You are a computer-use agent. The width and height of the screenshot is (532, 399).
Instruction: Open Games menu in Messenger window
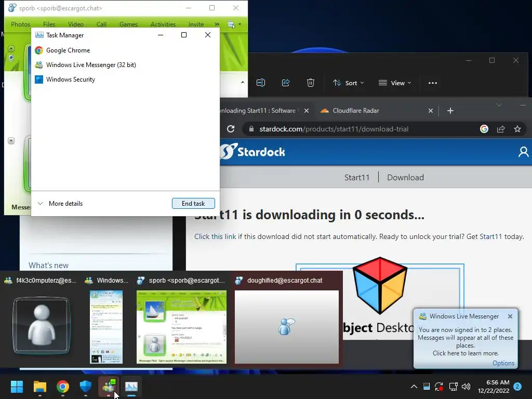tap(128, 24)
